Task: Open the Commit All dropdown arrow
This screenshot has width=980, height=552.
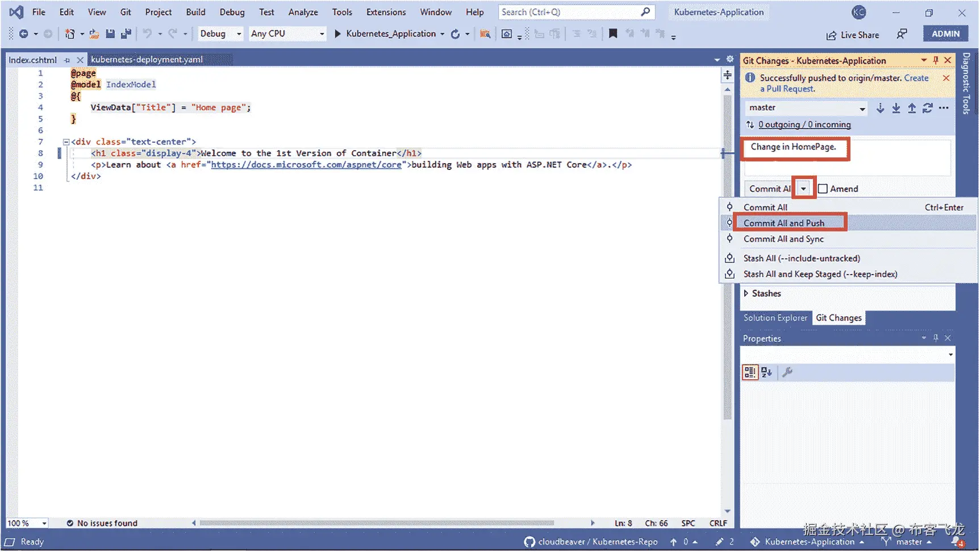Action: (803, 188)
